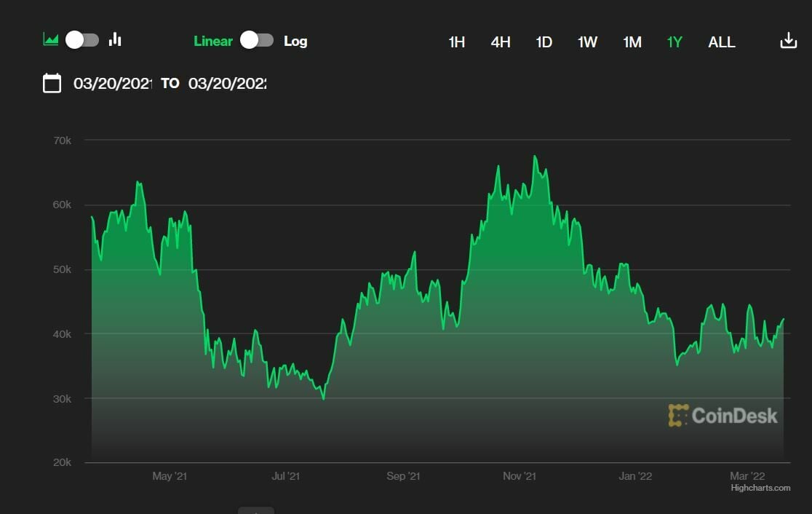Image resolution: width=812 pixels, height=514 pixels.
Task: Switch to the 1M time range
Action: pos(632,42)
